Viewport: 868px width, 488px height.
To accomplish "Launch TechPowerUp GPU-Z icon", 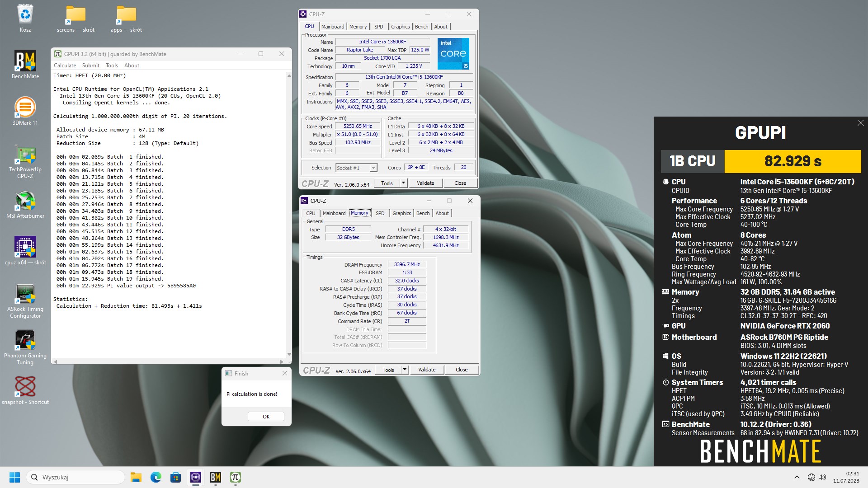I will [x=25, y=162].
